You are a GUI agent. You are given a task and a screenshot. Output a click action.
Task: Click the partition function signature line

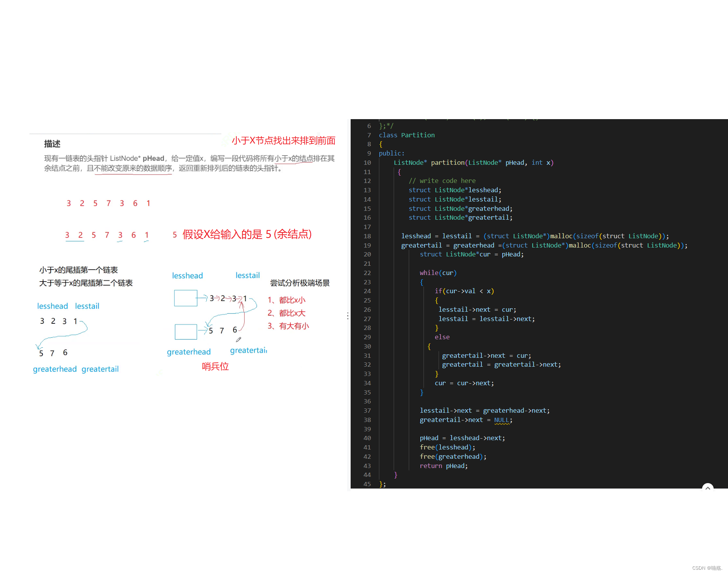(474, 162)
